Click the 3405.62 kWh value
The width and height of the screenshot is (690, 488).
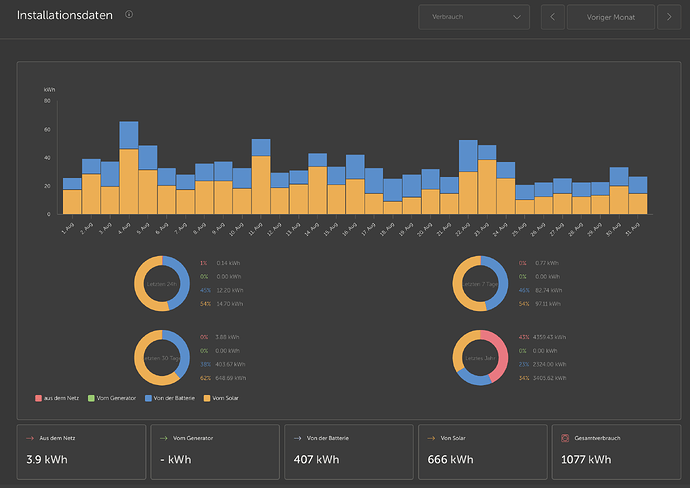[550, 378]
